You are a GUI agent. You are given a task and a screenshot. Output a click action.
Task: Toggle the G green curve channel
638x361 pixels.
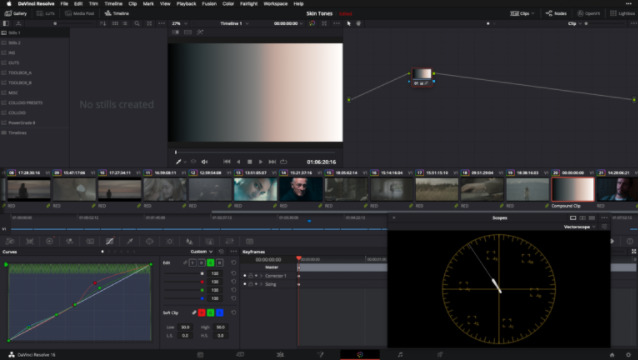point(210,263)
